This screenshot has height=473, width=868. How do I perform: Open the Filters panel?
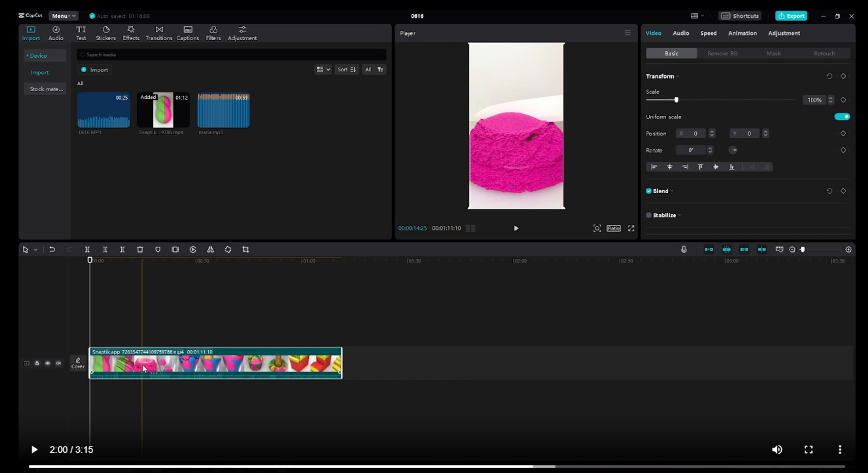[x=213, y=33]
